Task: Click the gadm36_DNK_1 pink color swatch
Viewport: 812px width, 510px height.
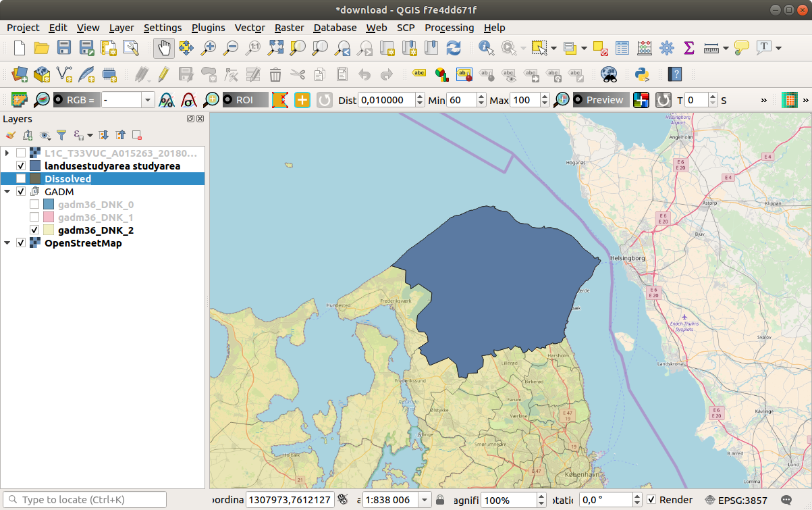Action: point(49,218)
